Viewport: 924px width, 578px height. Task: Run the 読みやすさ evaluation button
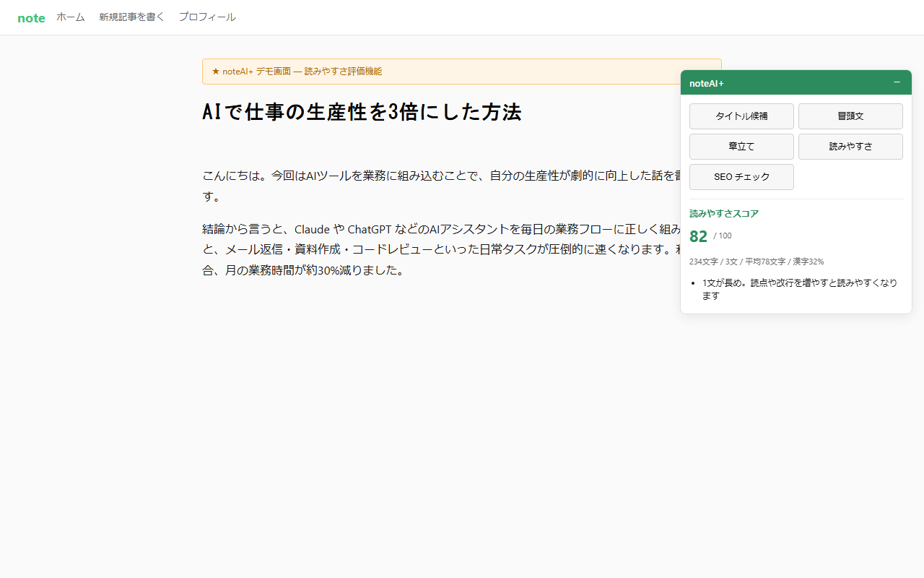(x=850, y=147)
